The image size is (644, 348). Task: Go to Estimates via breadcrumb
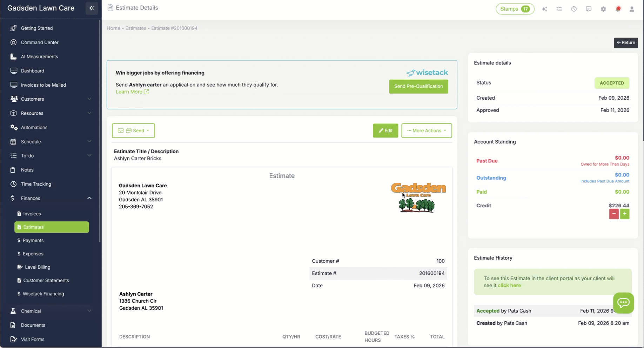tap(135, 28)
